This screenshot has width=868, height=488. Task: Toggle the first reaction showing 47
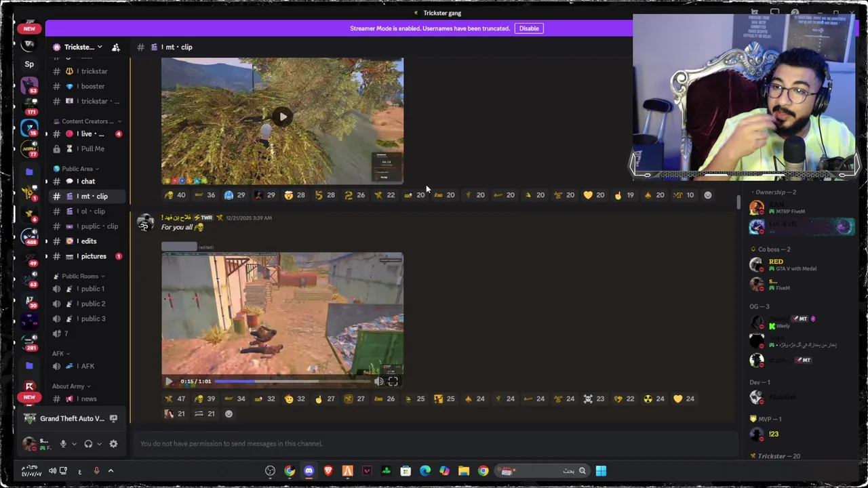tap(175, 399)
